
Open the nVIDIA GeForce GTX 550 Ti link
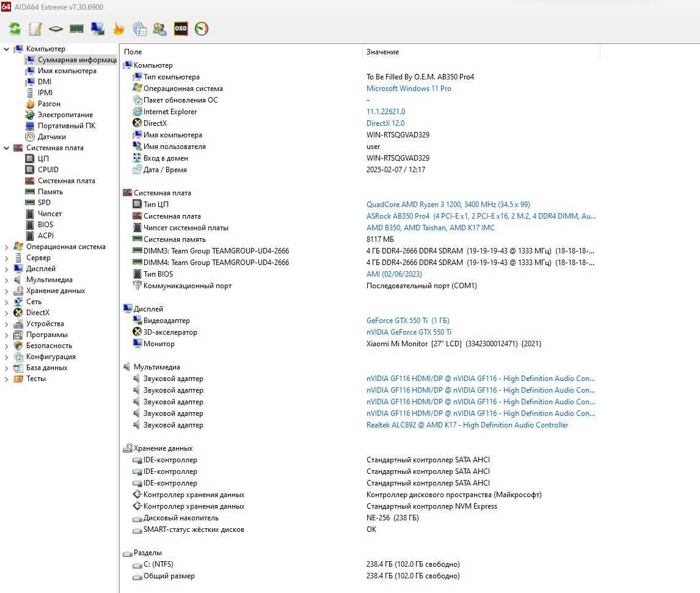[409, 332]
